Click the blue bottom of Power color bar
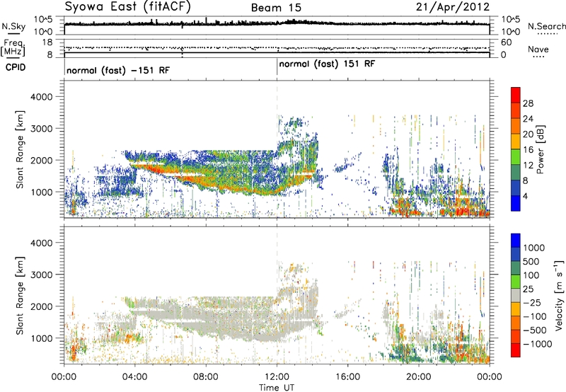The height and width of the screenshot is (392, 566). tap(516, 203)
